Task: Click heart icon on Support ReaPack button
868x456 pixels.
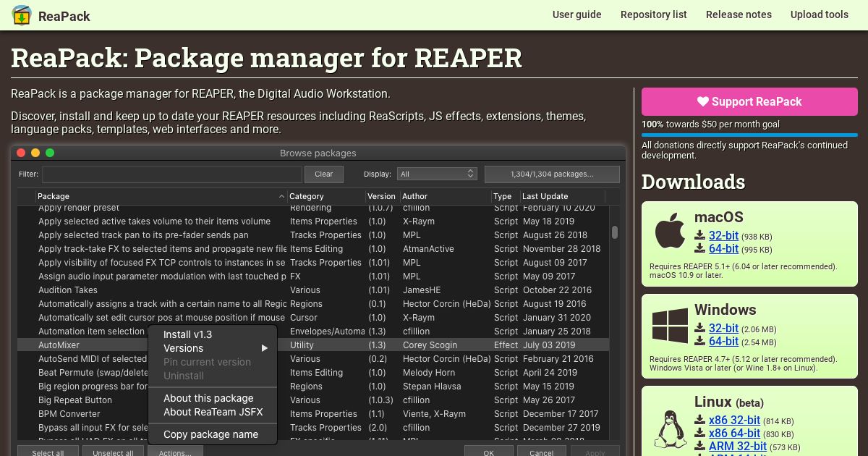Action: 703,102
